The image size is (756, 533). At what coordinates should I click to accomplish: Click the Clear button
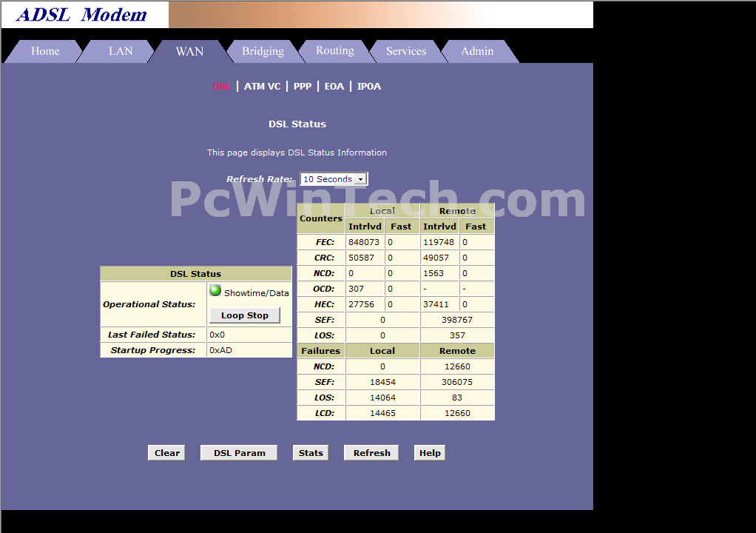[x=166, y=453]
